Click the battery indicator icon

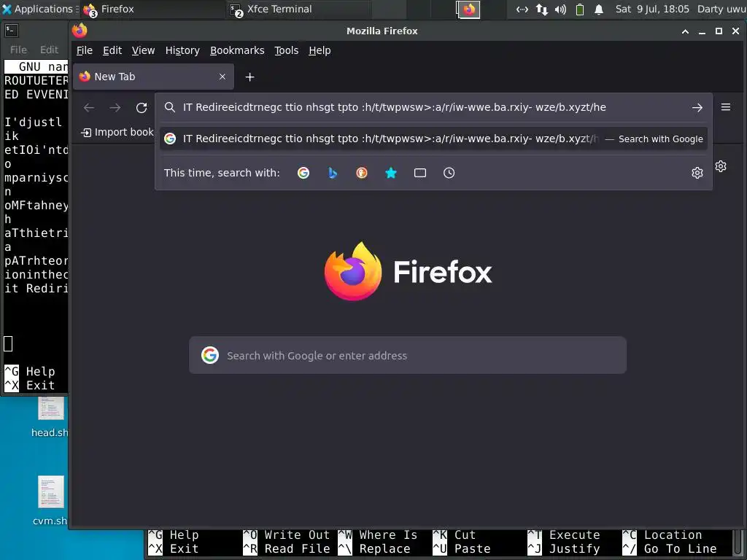(x=580, y=9)
